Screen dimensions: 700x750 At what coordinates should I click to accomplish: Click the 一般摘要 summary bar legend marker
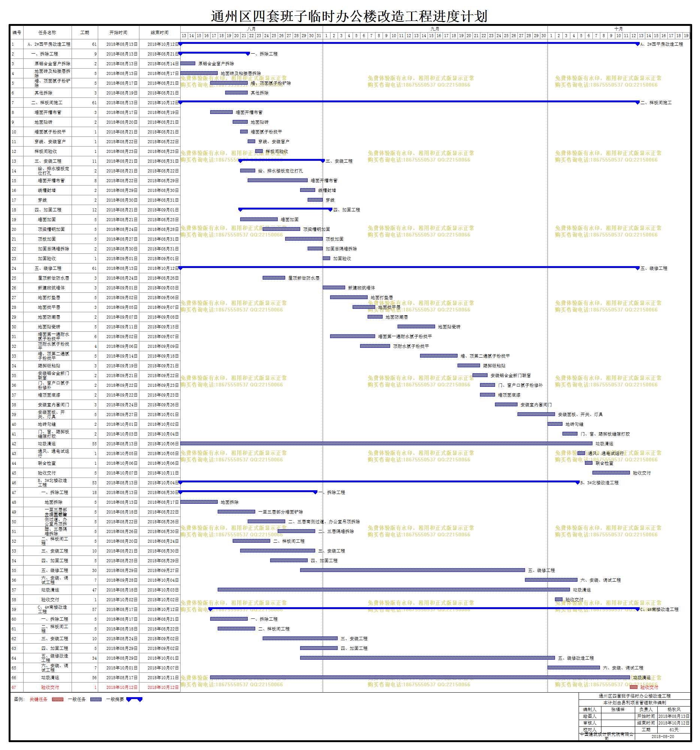(134, 699)
